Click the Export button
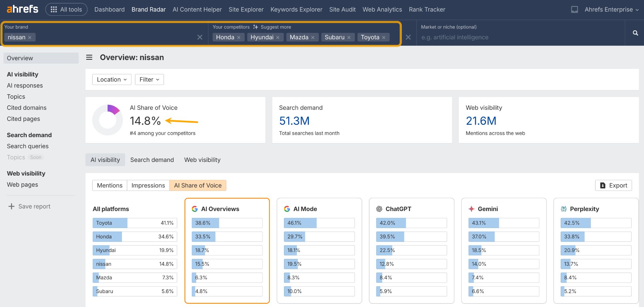 point(613,185)
